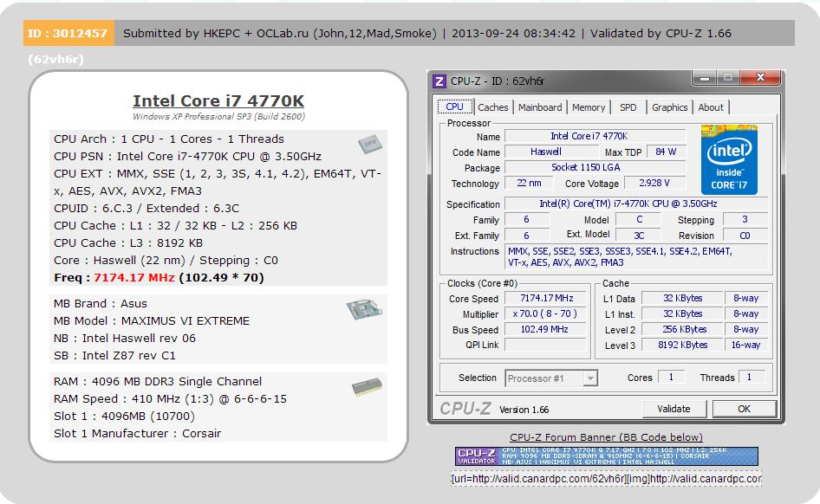
Task: Click the Cores count field
Action: click(x=671, y=377)
